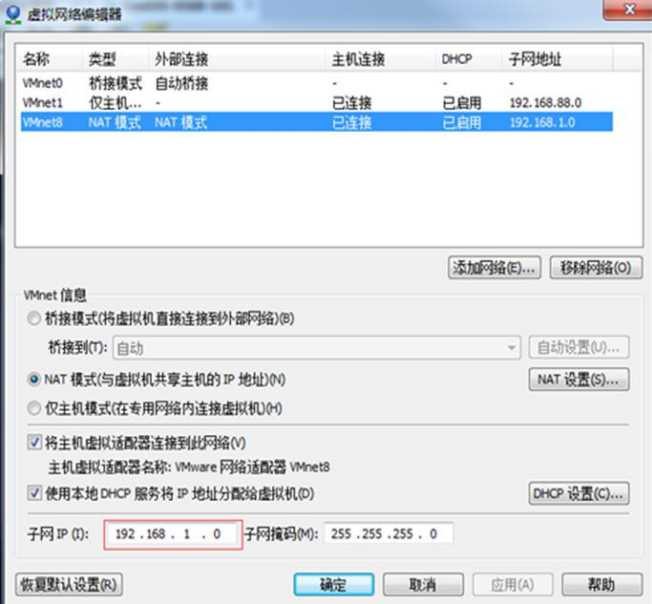Select the VMnet0 network row
652x604 pixels.
click(316, 84)
